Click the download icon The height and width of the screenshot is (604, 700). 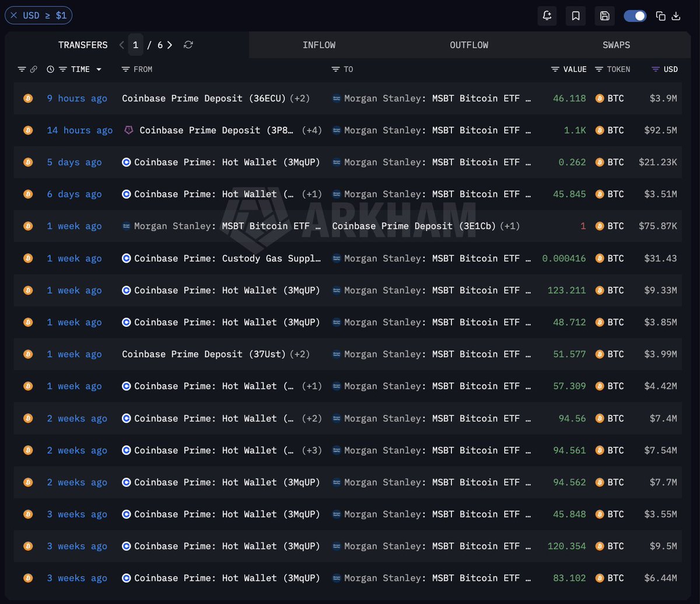676,16
